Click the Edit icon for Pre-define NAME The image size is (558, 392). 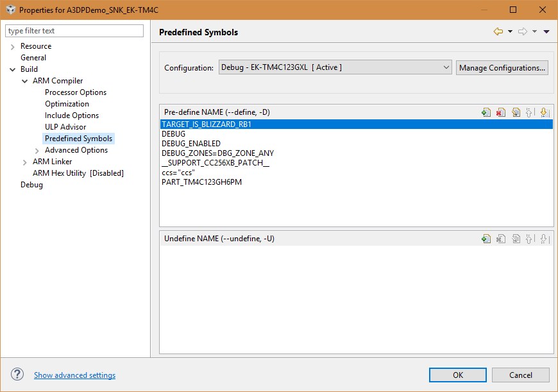pyautogui.click(x=516, y=112)
